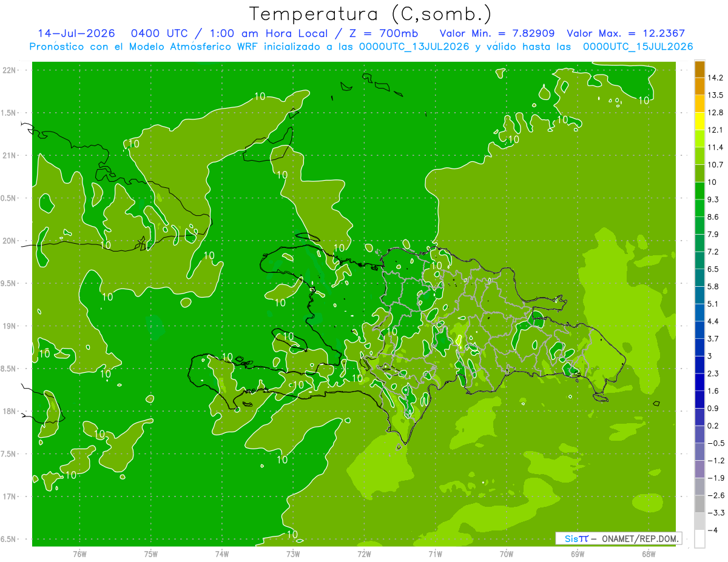Click the '13.5' color scale label
Viewport: 728px width, 562px height.
click(x=715, y=95)
